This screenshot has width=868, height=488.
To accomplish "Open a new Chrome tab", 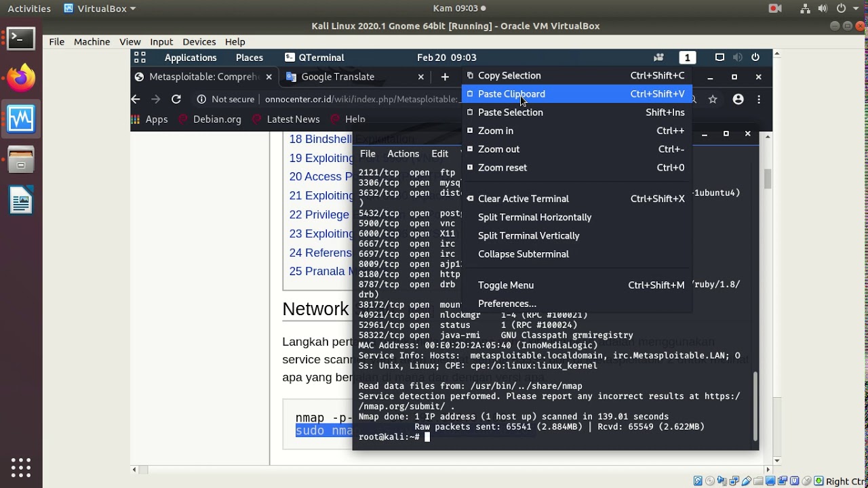I will (445, 77).
